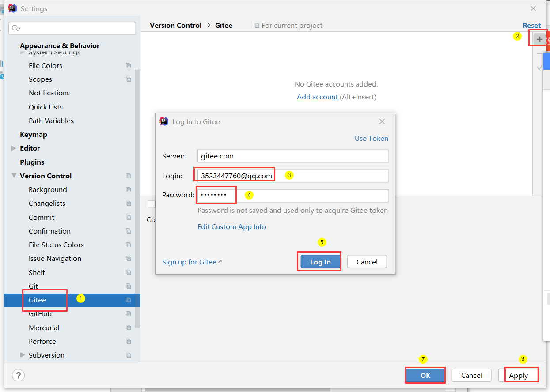550x392 pixels.
Task: Open File Status Colors settings
Action: point(56,245)
